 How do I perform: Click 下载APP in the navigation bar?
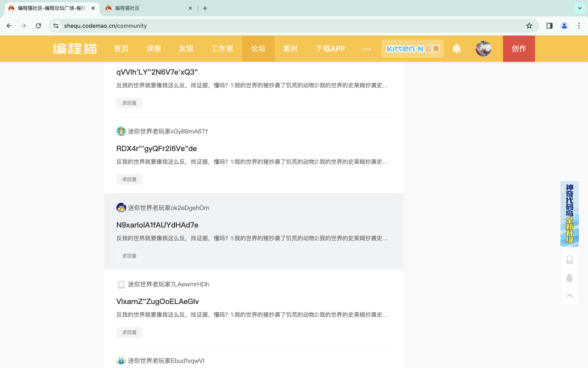330,48
